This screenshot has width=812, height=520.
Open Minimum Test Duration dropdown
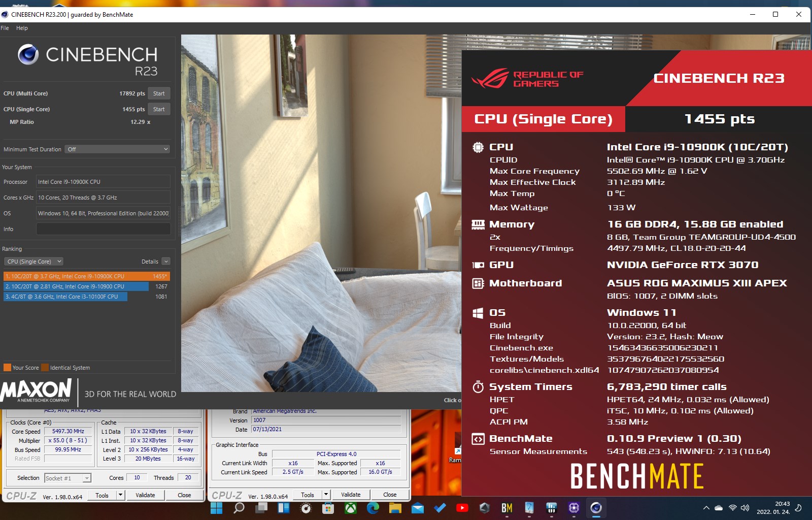118,149
